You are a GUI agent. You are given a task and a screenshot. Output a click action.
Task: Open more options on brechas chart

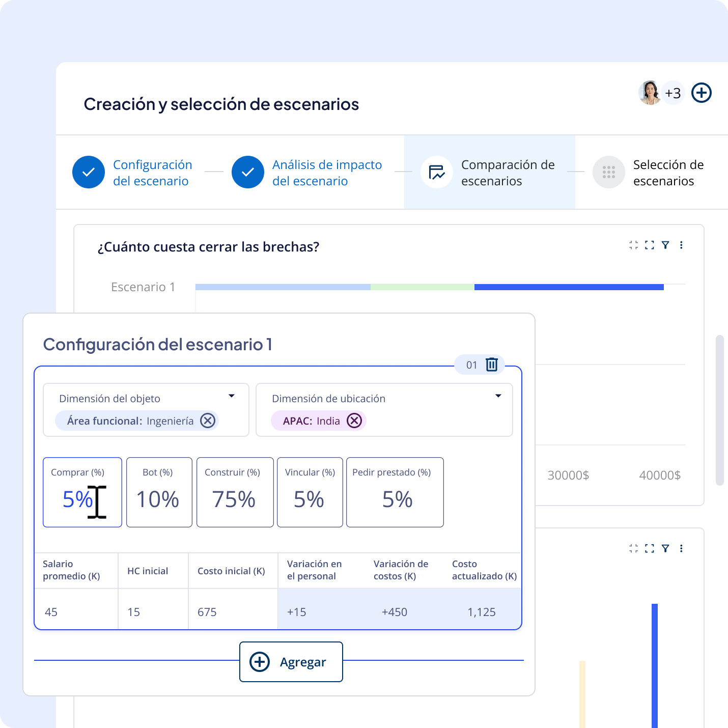(681, 245)
